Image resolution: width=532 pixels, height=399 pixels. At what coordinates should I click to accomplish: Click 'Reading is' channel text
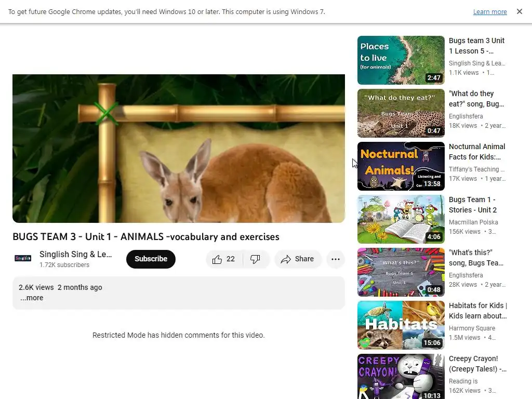click(x=463, y=381)
